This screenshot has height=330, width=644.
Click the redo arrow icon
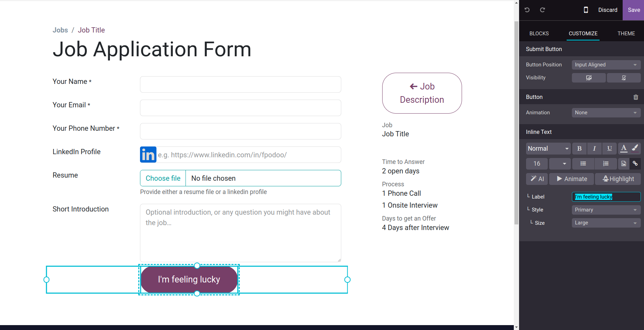tap(542, 10)
